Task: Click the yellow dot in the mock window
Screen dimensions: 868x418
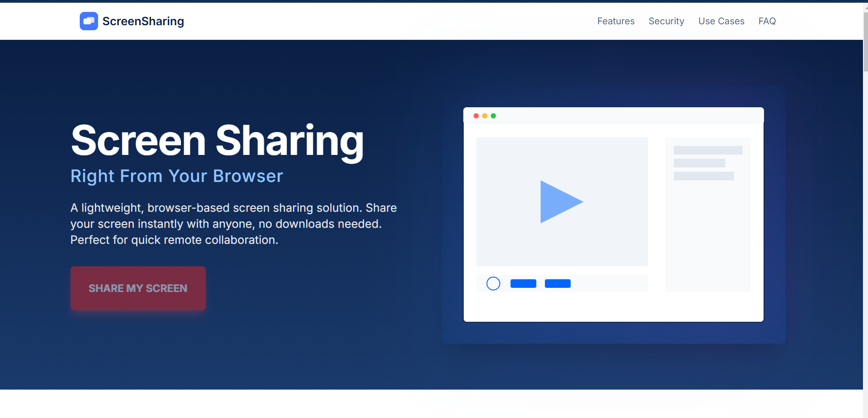Action: (x=485, y=116)
